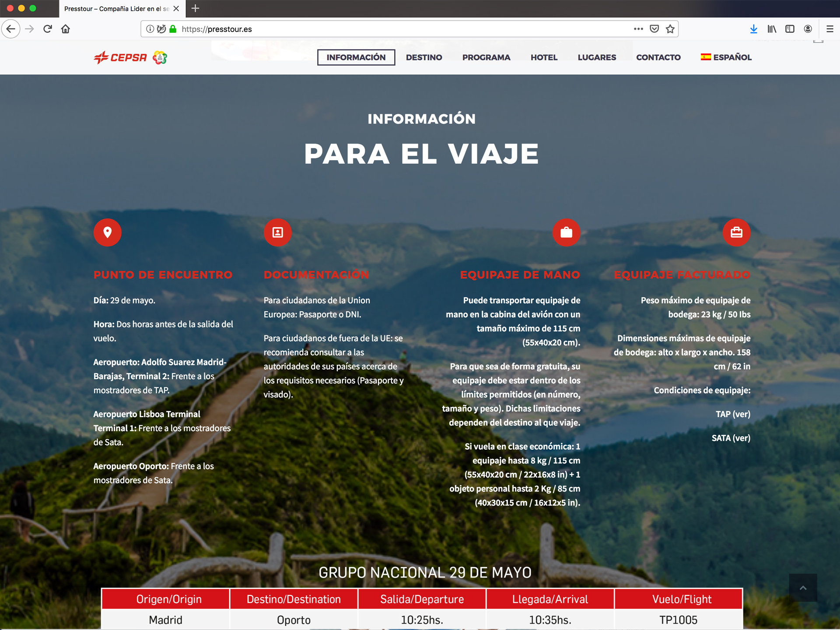
Task: Open the ESPAÑOL language selector
Action: pyautogui.click(x=726, y=57)
